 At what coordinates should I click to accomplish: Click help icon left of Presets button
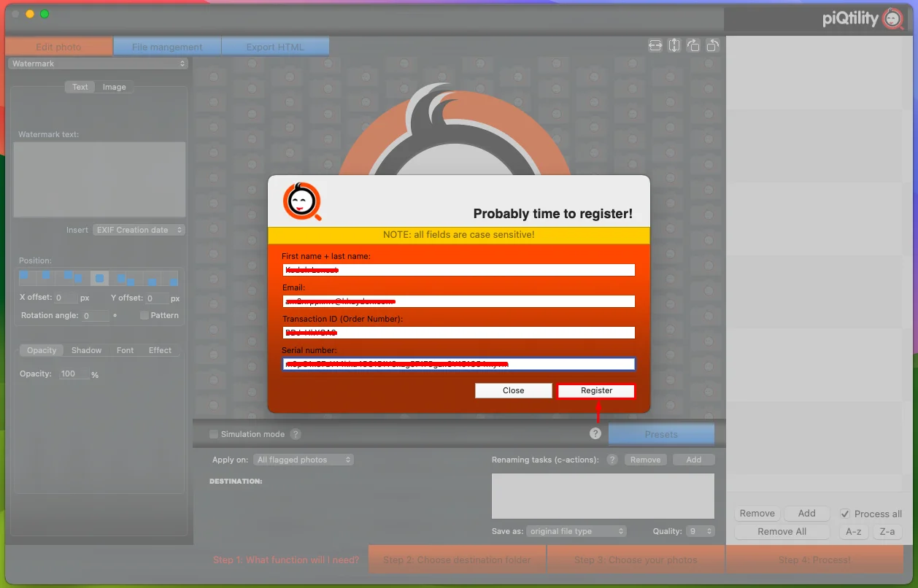pyautogui.click(x=595, y=433)
